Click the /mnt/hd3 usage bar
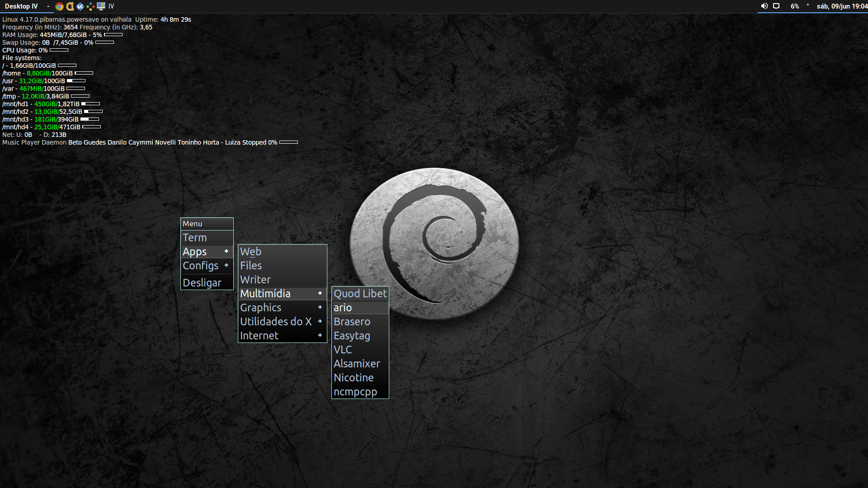The image size is (868, 488). coord(90,119)
